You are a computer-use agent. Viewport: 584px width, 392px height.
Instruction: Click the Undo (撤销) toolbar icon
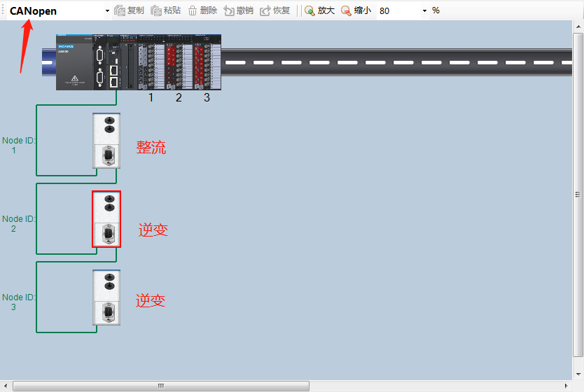[229, 10]
